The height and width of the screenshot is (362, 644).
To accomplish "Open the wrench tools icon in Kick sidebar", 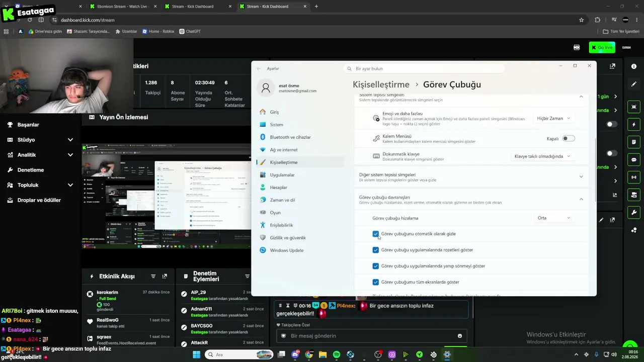I will pos(634,212).
